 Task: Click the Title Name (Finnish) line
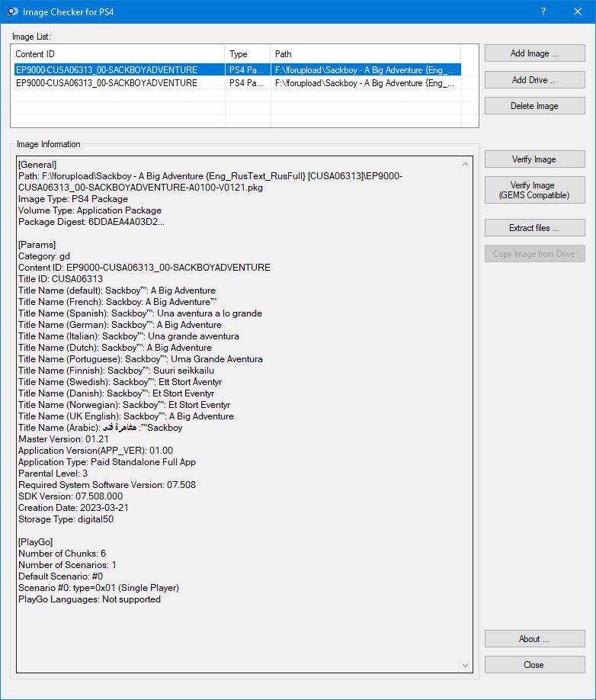click(x=116, y=371)
